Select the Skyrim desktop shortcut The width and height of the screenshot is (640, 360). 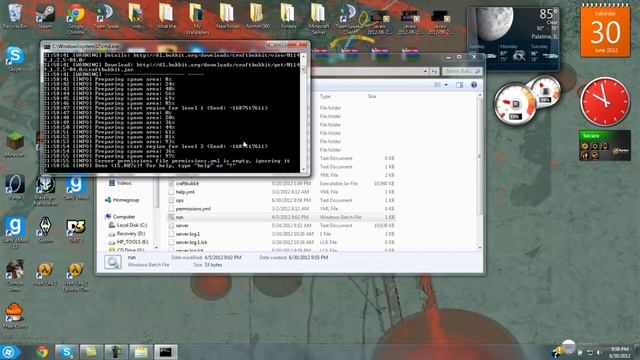pos(45,230)
